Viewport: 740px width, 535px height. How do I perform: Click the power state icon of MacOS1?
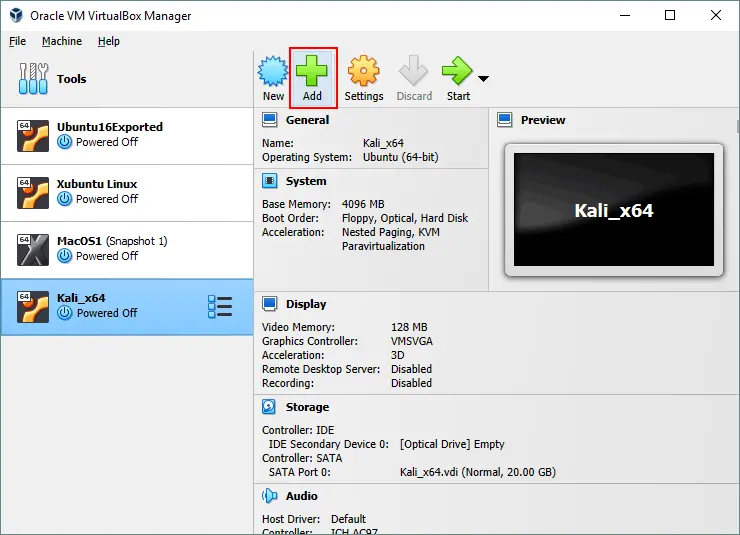[x=65, y=256]
